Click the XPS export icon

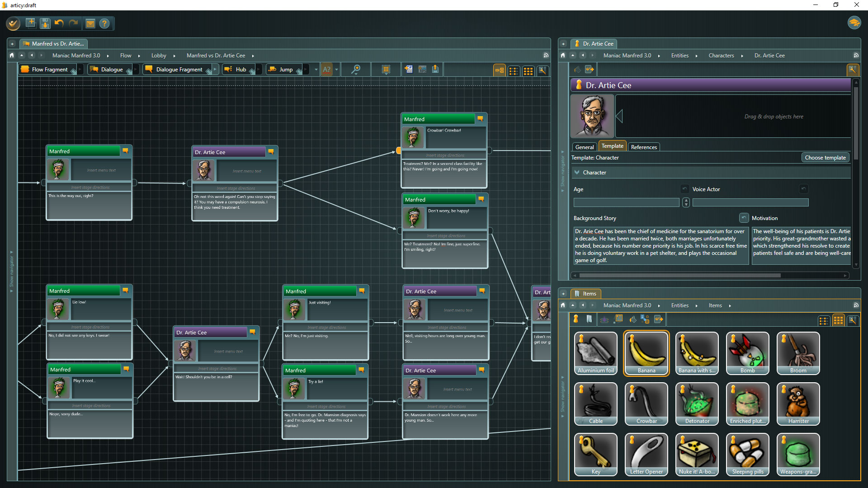point(422,69)
